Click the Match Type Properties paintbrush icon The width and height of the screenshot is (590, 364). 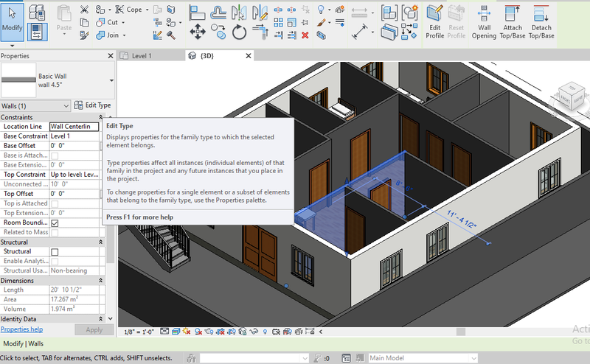point(84,35)
